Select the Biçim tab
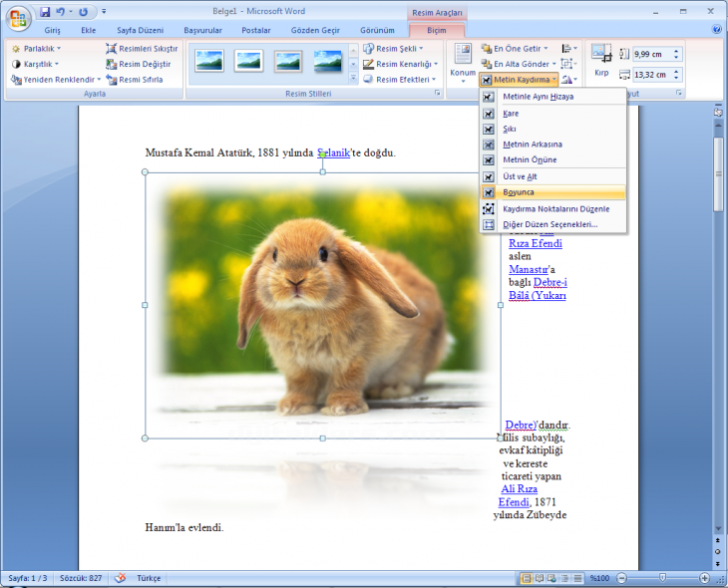The width and height of the screenshot is (728, 588). [437, 30]
